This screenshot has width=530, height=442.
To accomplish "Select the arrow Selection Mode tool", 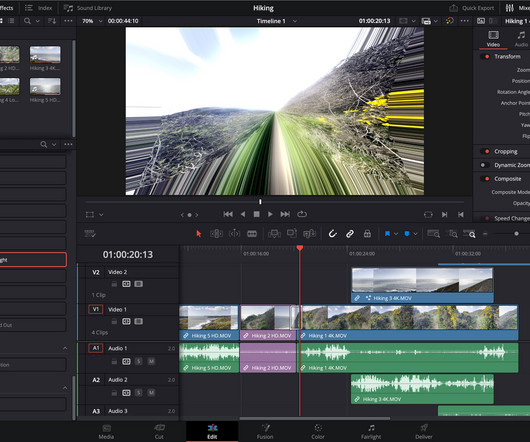I will tap(198, 234).
